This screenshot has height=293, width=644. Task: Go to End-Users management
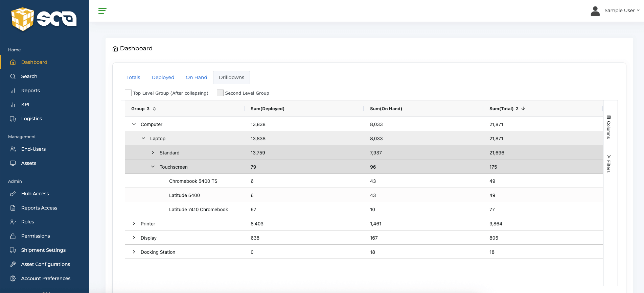tap(33, 149)
